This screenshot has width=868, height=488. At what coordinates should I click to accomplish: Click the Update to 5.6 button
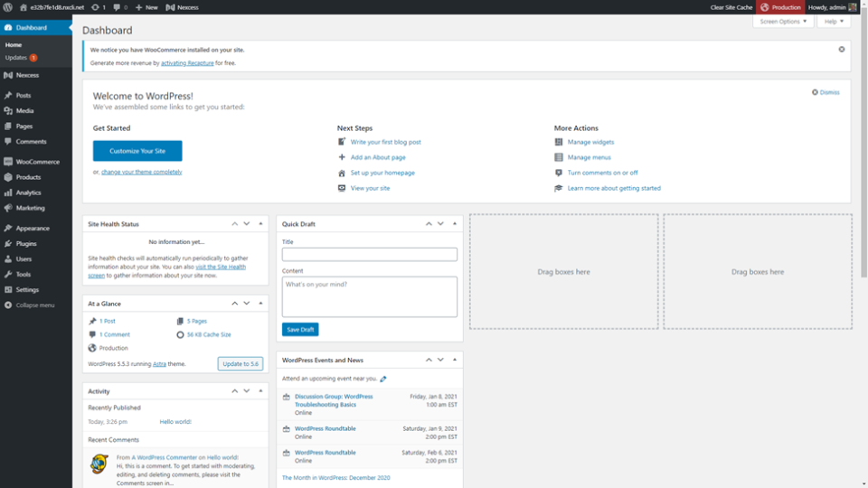(241, 364)
